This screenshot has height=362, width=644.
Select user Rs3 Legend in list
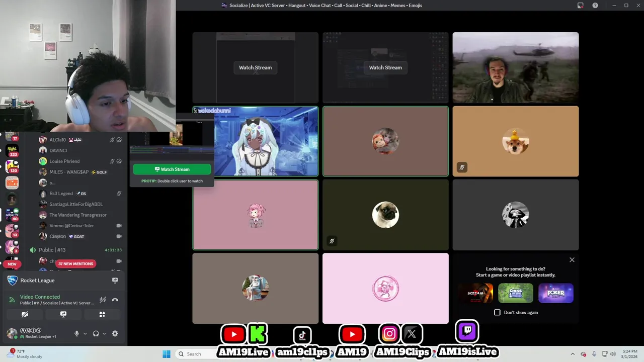80,194
